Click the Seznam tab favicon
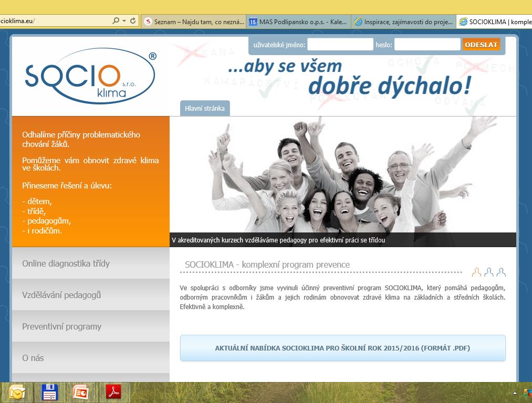Image resolution: width=532 pixels, height=403 pixels. click(148, 22)
